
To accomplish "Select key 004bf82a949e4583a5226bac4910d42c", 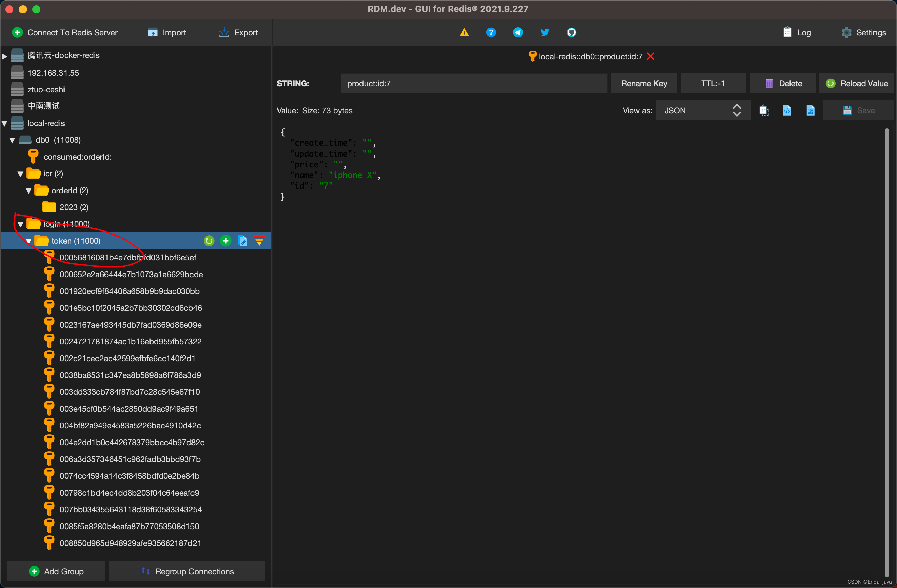I will click(130, 426).
